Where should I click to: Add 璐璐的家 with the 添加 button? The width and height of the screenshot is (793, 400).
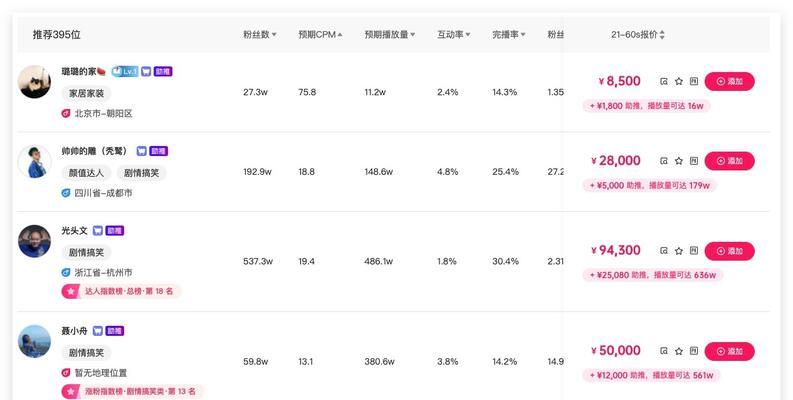pyautogui.click(x=729, y=81)
